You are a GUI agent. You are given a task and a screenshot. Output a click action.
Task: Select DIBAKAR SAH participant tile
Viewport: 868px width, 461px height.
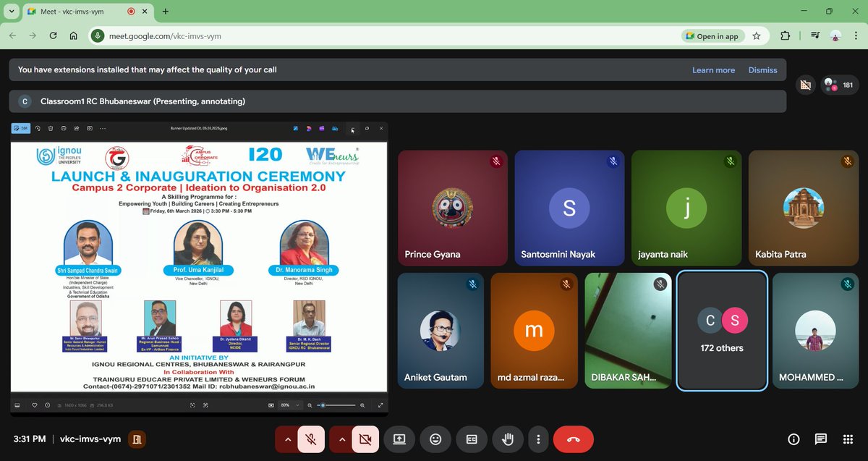pyautogui.click(x=628, y=331)
